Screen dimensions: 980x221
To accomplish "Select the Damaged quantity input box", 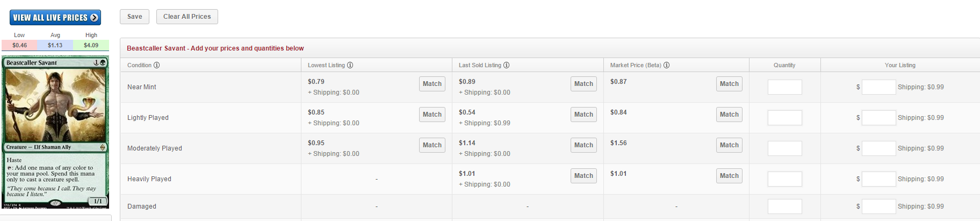I will tap(785, 206).
